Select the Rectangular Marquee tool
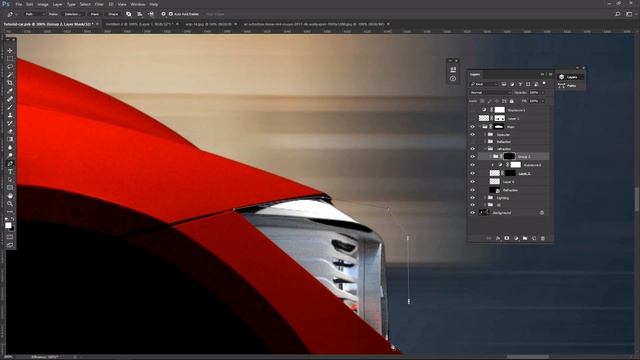640x360 pixels. coord(10,59)
